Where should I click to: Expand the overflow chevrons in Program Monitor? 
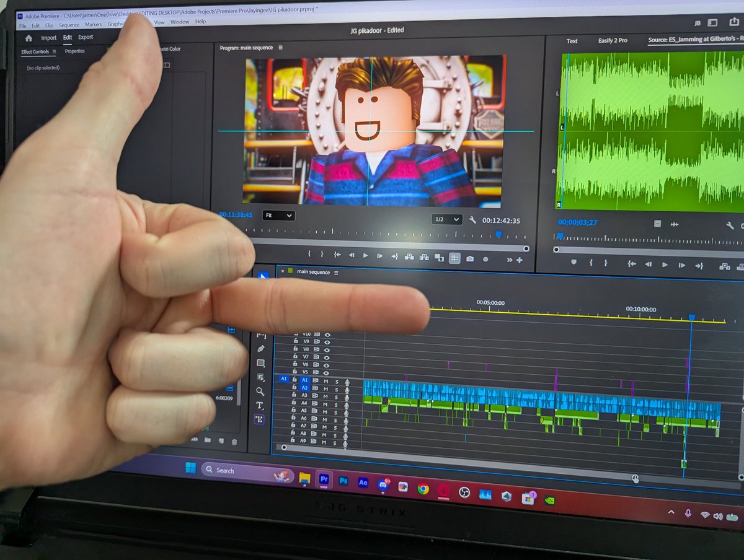[x=510, y=260]
